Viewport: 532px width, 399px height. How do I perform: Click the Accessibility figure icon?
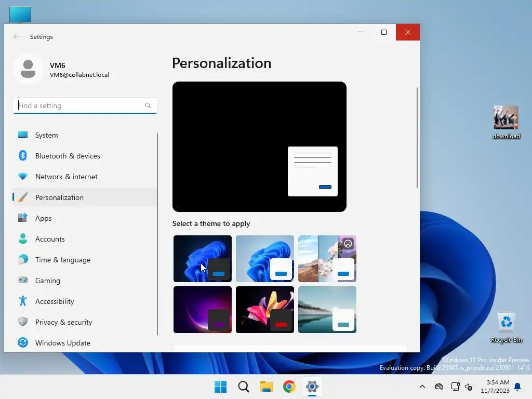click(23, 301)
